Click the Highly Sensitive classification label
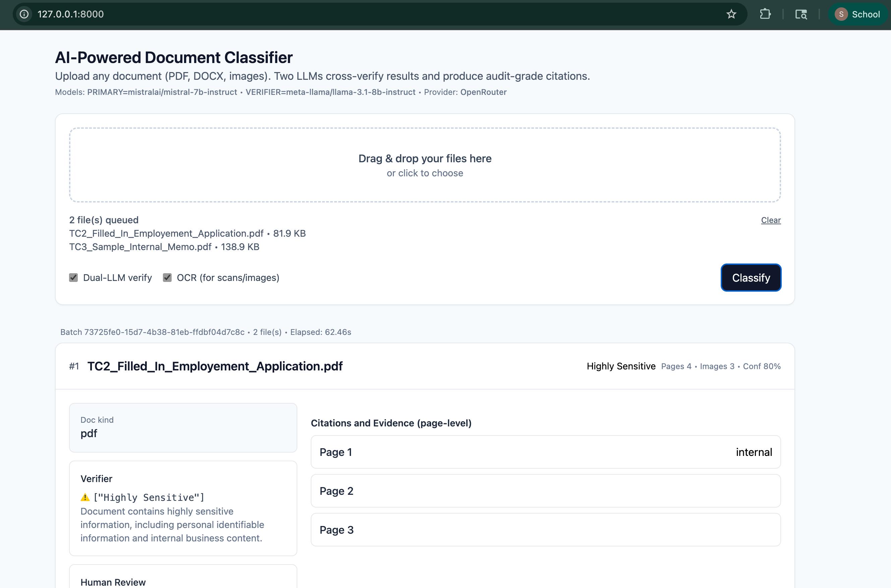Image resolution: width=891 pixels, height=588 pixels. click(x=620, y=366)
